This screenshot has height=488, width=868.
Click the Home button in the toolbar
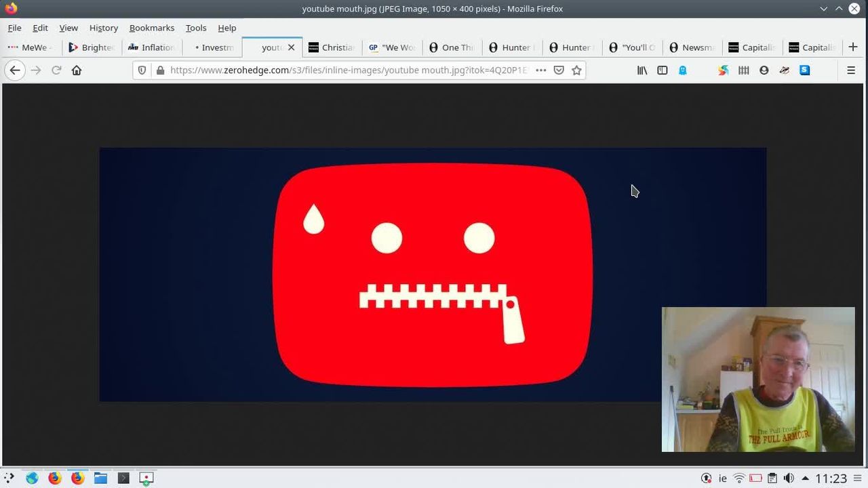coord(77,70)
